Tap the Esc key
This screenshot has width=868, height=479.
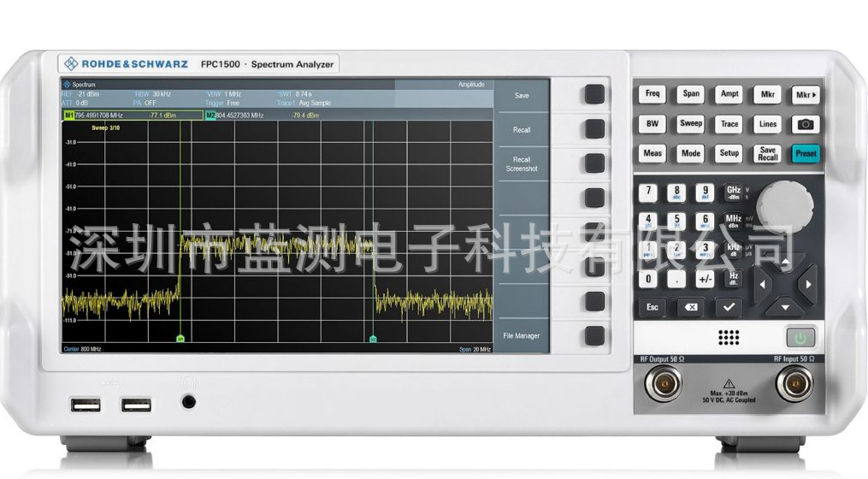click(652, 307)
